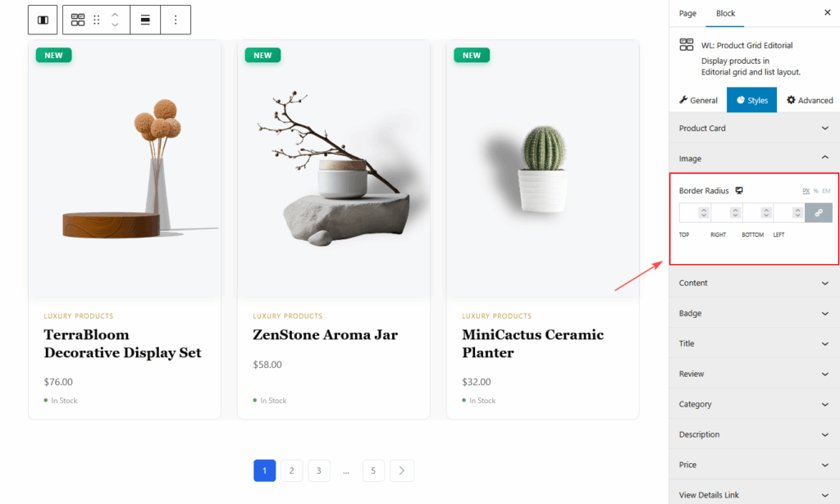Switch to the Page tab
Screen dimensions: 840x504
pyautogui.click(x=687, y=13)
